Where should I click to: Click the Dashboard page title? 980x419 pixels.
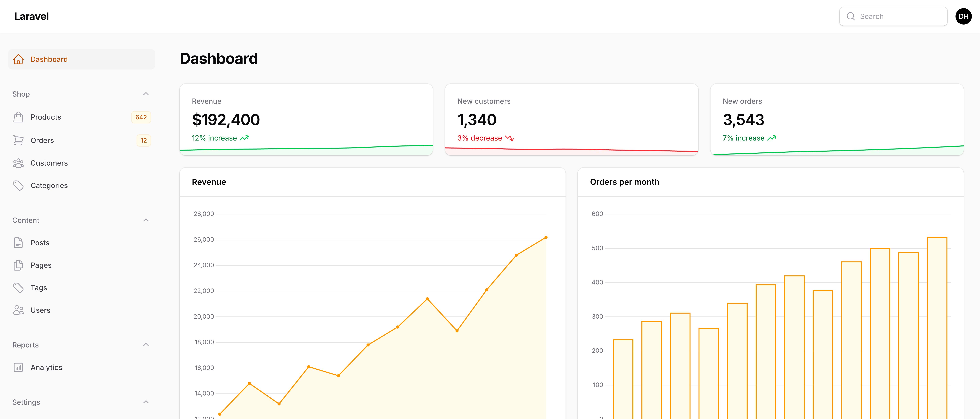219,59
